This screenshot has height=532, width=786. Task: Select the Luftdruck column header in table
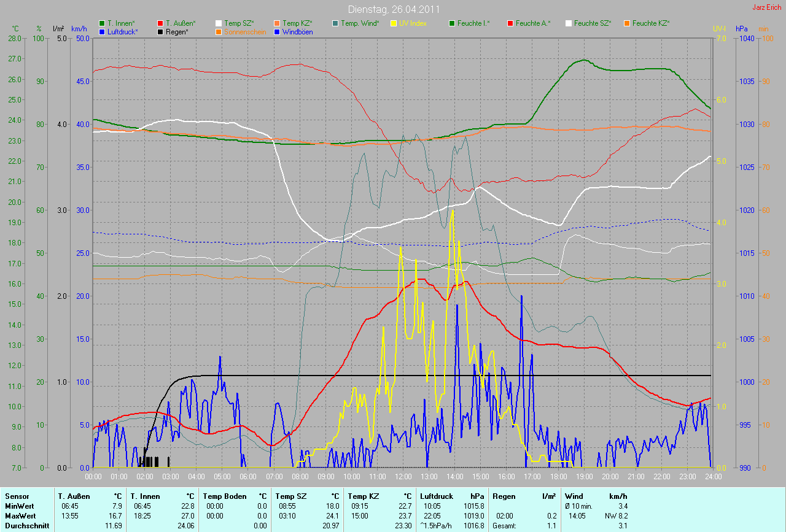click(x=437, y=496)
